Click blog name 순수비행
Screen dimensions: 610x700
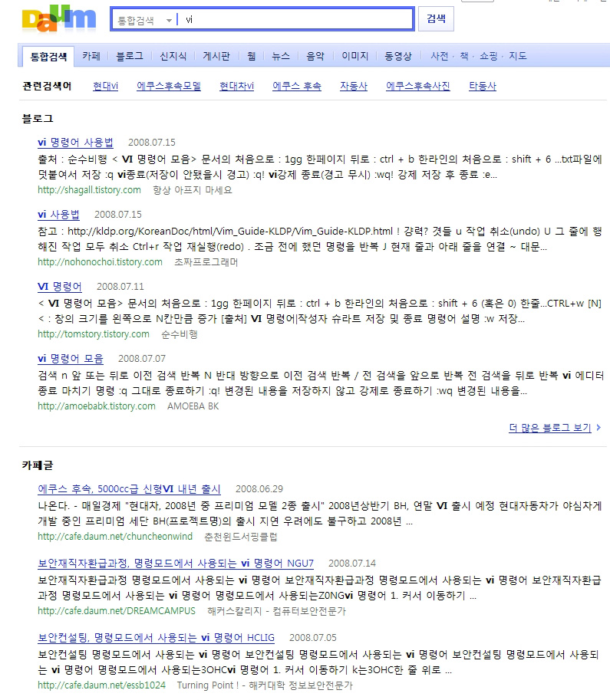coord(180,334)
